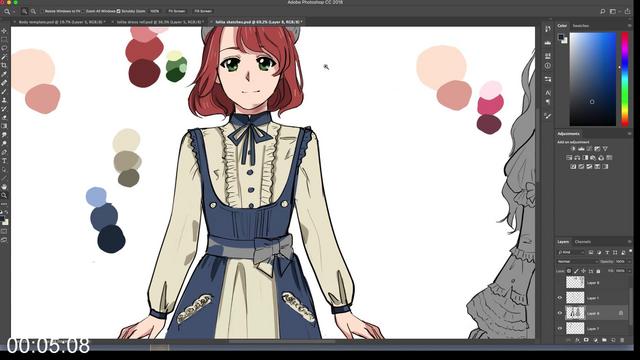Open the Layers panel menu
The height and width of the screenshot is (360, 640).
(x=630, y=242)
